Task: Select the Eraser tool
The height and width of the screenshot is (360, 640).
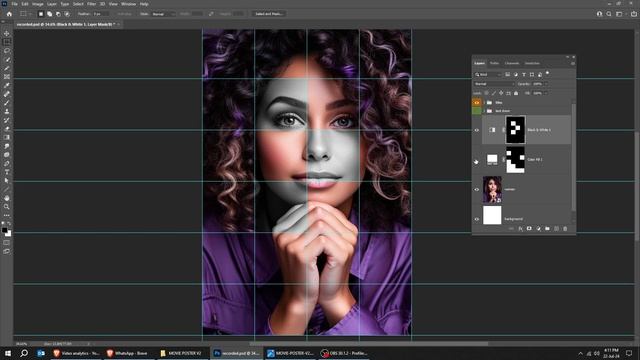Action: pyautogui.click(x=7, y=129)
